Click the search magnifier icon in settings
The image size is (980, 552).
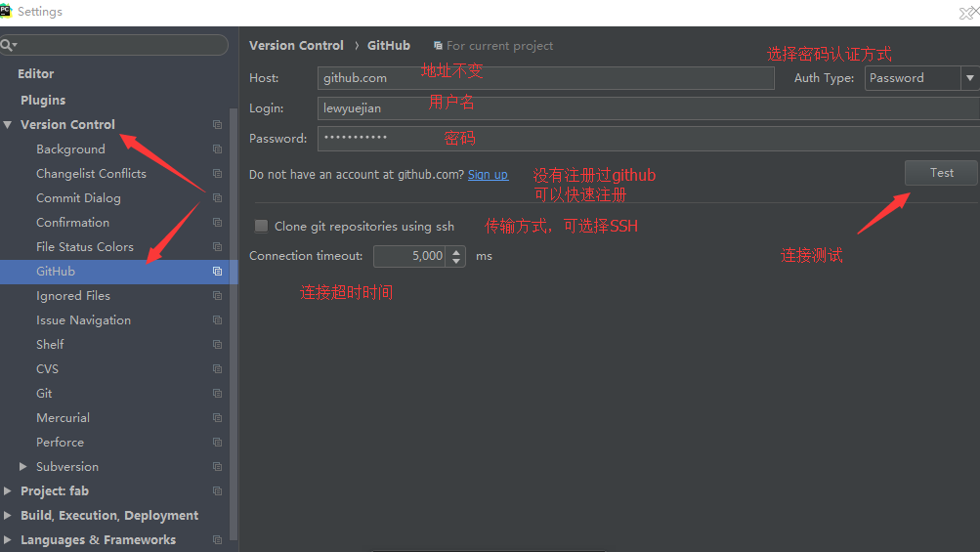[x=8, y=45]
